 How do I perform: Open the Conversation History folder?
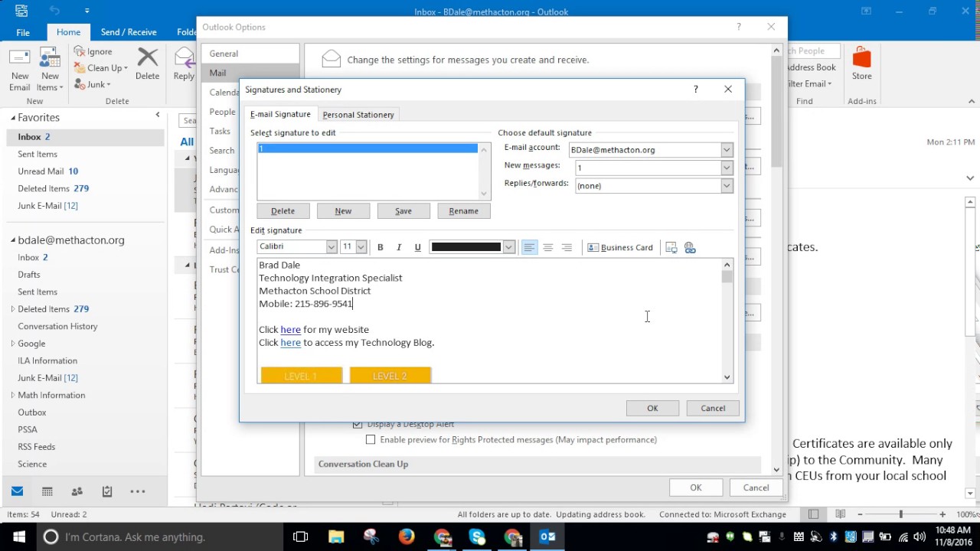57,327
